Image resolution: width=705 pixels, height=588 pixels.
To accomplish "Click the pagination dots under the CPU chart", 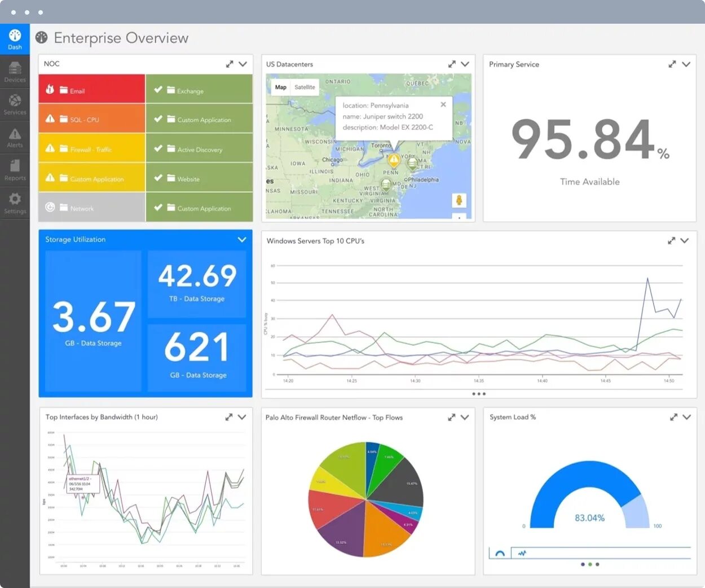I will (x=479, y=394).
